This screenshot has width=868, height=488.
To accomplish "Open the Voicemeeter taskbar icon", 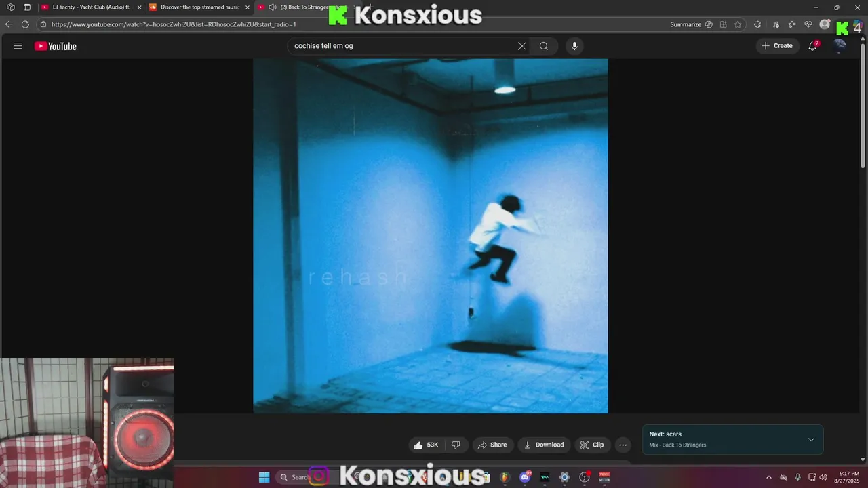I will pos(604,477).
